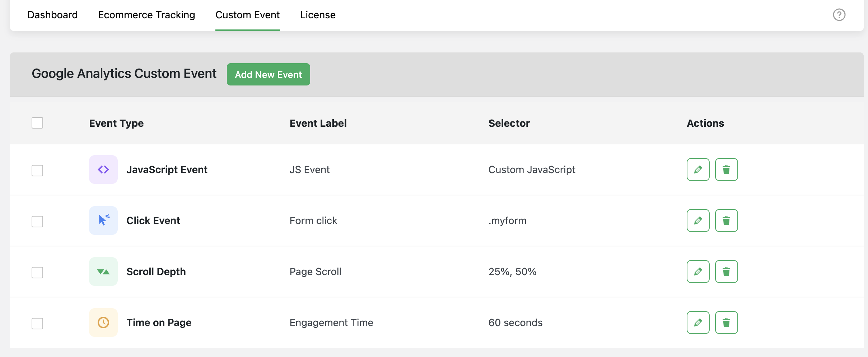Go to the License tab
This screenshot has width=868, height=357.
[318, 15]
